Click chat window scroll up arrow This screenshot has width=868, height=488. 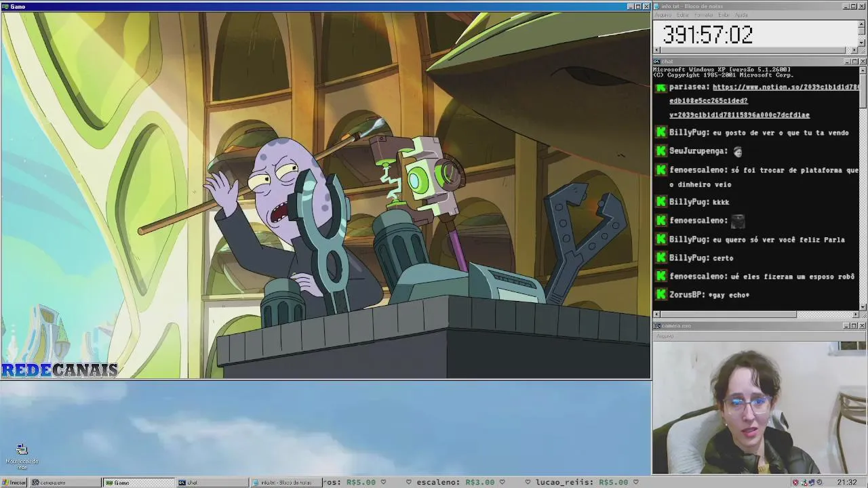[x=861, y=70]
